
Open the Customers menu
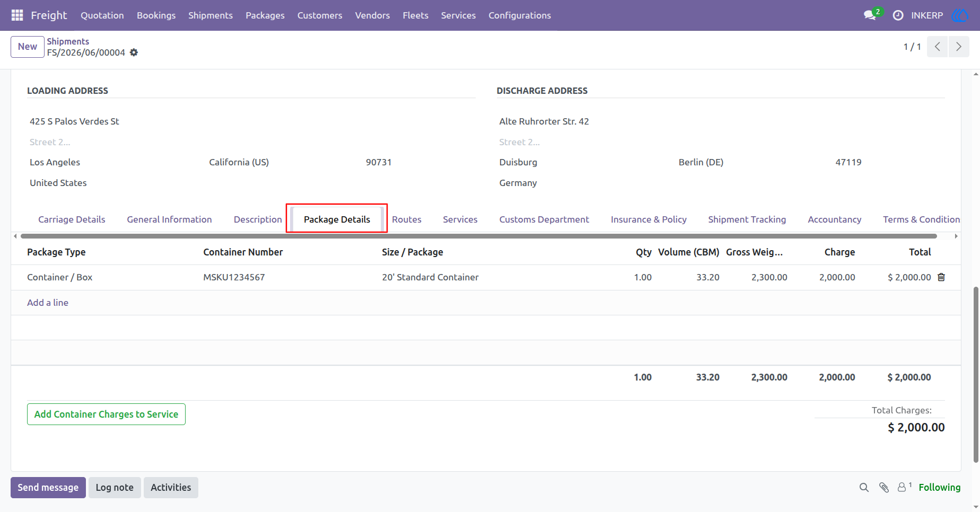320,15
